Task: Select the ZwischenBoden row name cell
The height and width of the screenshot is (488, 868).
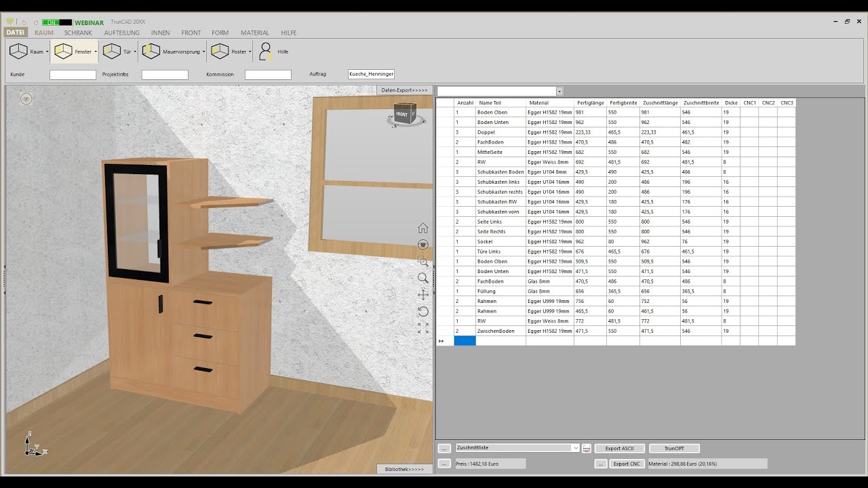Action: (500, 331)
